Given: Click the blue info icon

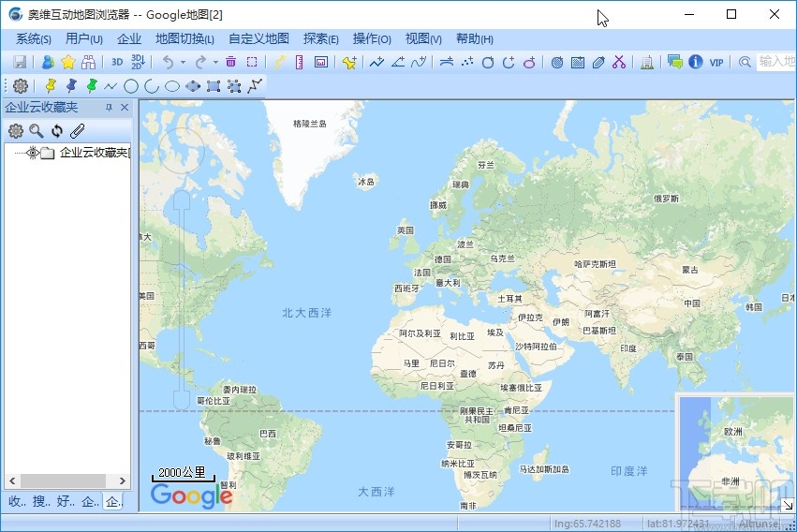Looking at the screenshot, I should (x=695, y=63).
